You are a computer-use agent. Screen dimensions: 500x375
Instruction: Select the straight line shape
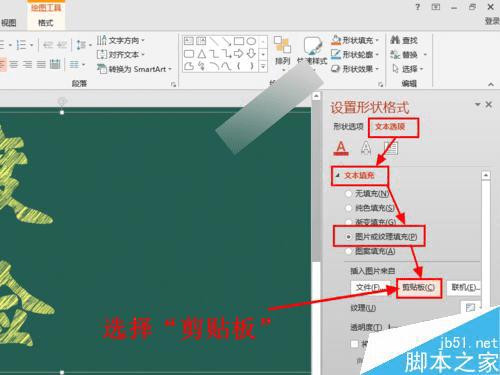pyautogui.click(x=214, y=41)
